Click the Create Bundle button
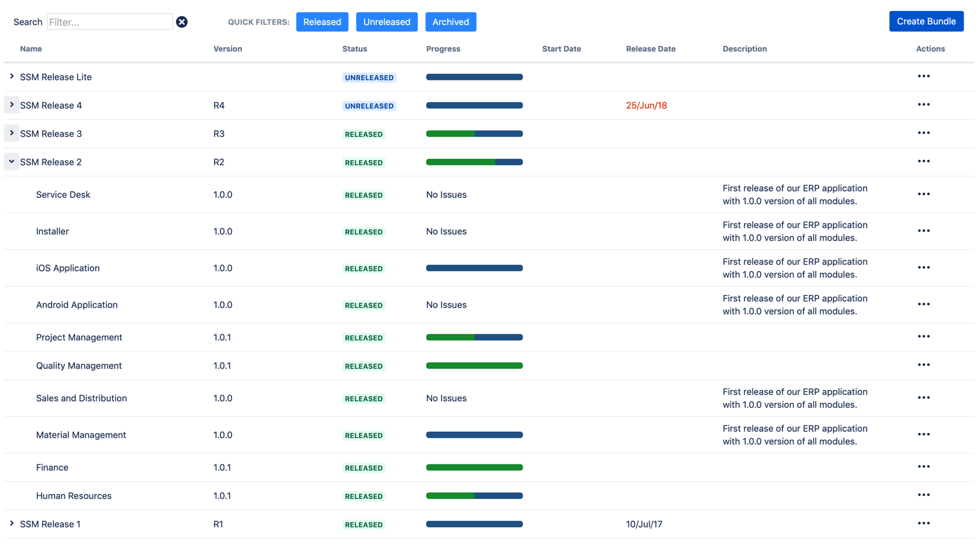 925,21
